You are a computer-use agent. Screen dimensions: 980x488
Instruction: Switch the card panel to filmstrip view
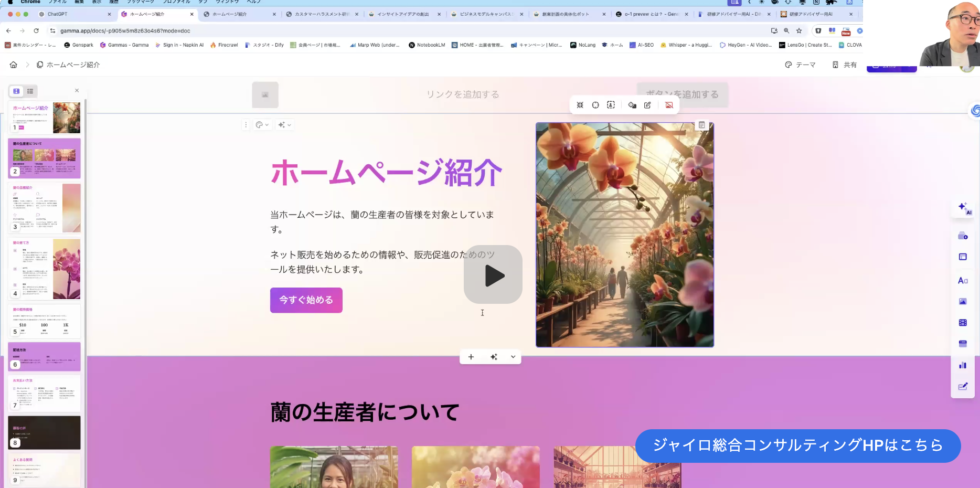point(16,91)
